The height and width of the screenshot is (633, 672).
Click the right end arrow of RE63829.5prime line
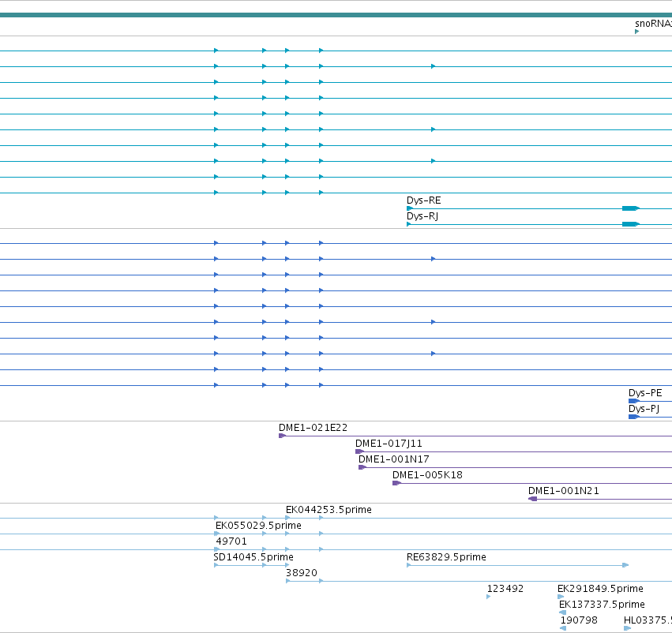[x=625, y=565]
